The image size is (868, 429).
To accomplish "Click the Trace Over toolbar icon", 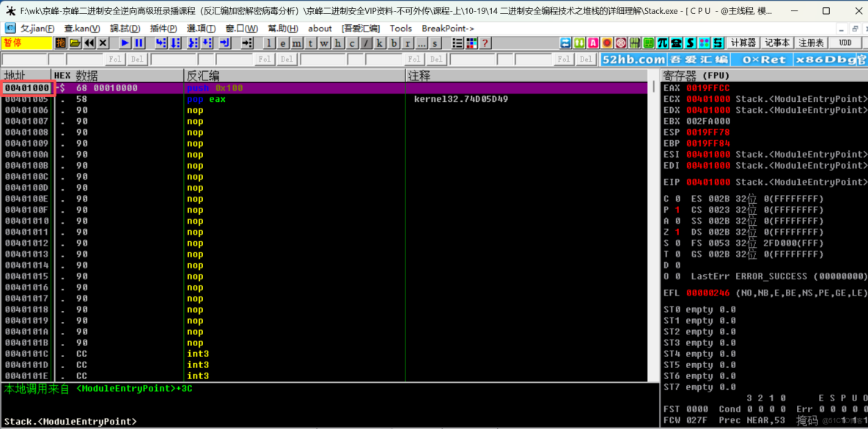I will [x=207, y=43].
